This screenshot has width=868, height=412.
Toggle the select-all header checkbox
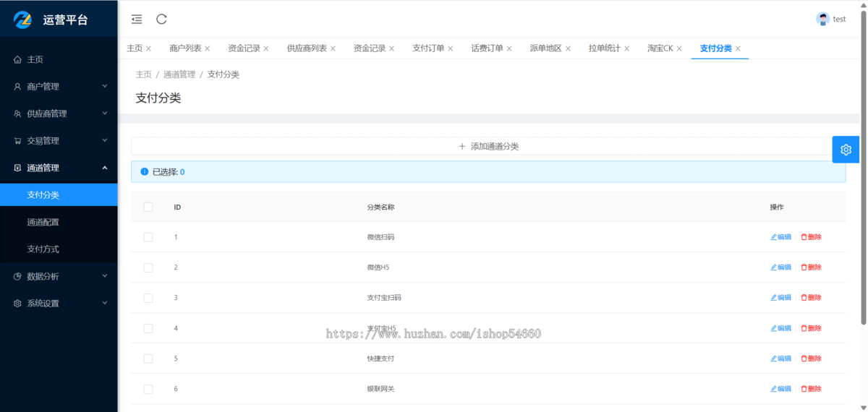coord(148,207)
